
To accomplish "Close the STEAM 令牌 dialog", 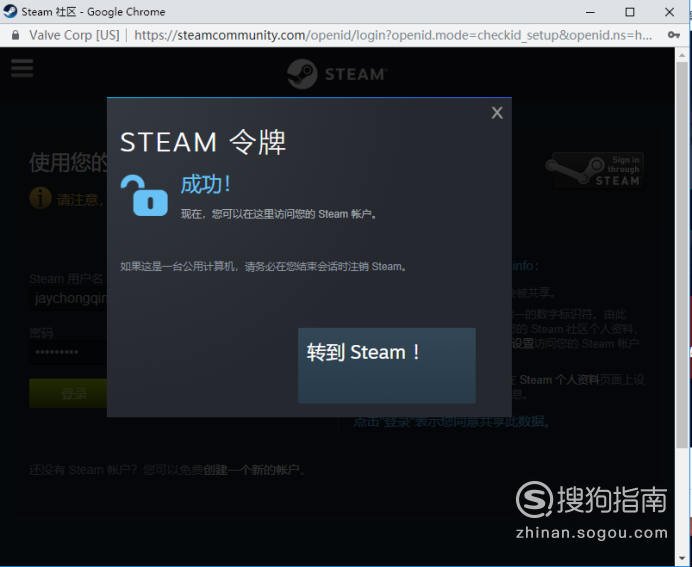I will point(497,113).
